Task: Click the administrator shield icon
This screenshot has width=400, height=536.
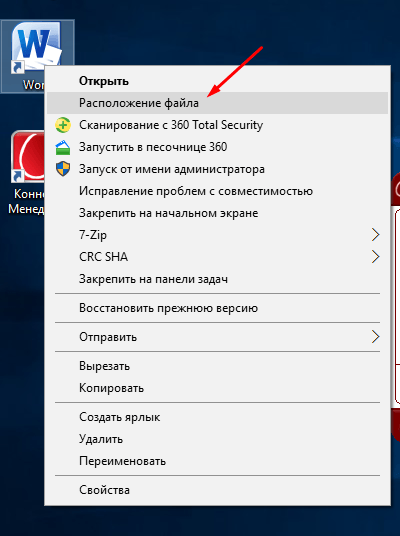Action: click(x=63, y=169)
